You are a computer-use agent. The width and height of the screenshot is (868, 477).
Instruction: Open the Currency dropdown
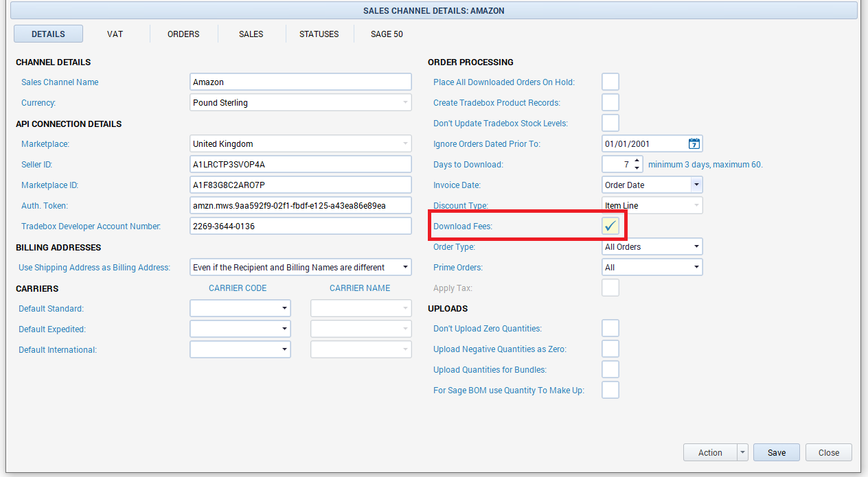tap(405, 103)
